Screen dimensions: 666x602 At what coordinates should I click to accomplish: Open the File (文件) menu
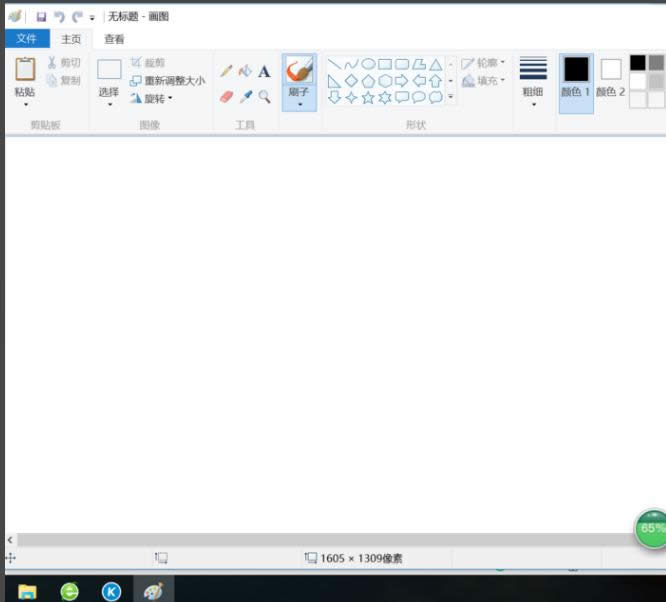(26, 39)
